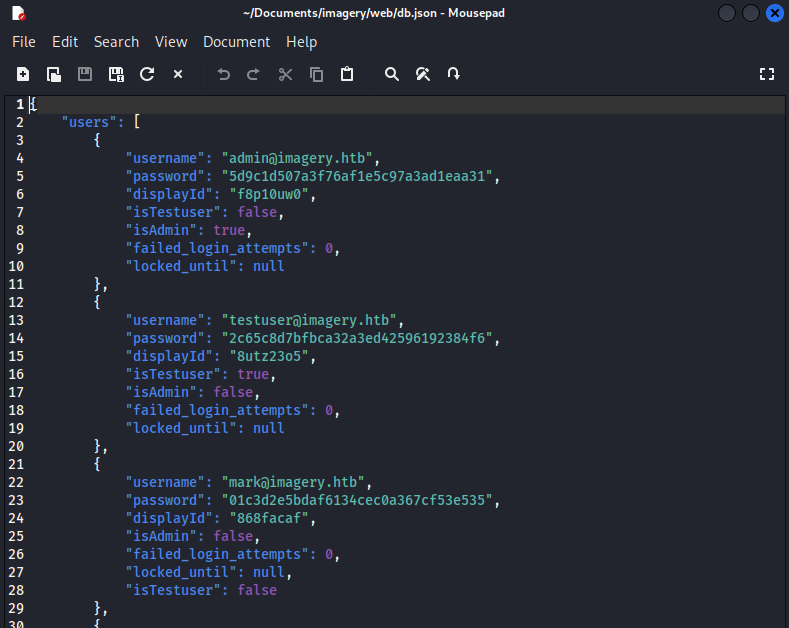
Task: Close the document with the toolbar X icon
Action: point(178,74)
